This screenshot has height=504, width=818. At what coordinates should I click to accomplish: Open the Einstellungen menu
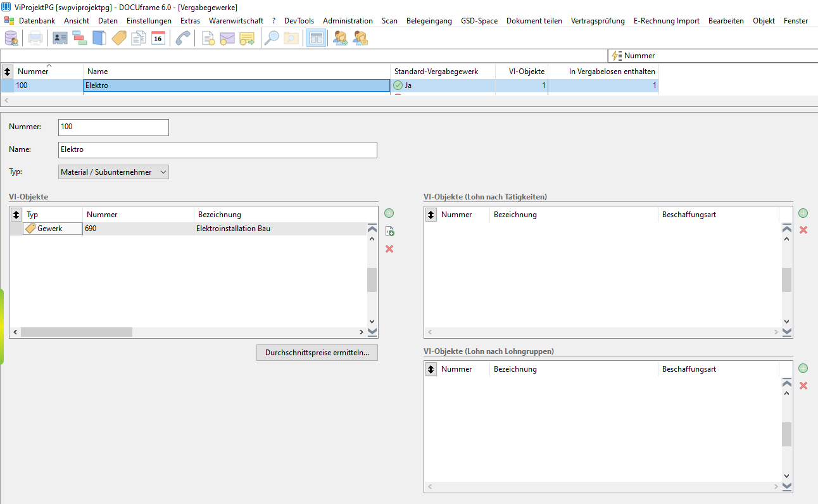pyautogui.click(x=149, y=21)
